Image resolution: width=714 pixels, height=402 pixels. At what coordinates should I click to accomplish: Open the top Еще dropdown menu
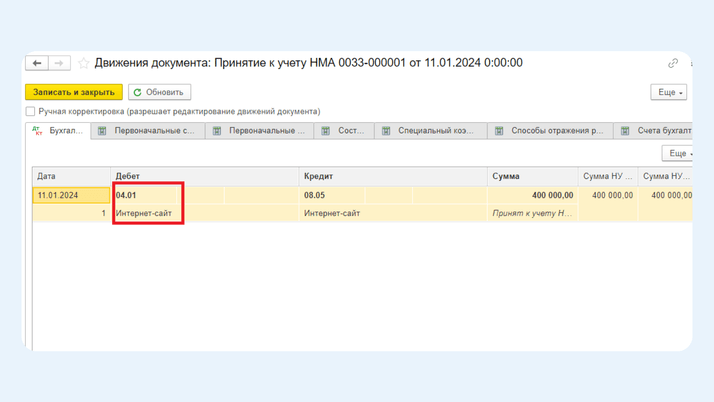pos(668,92)
